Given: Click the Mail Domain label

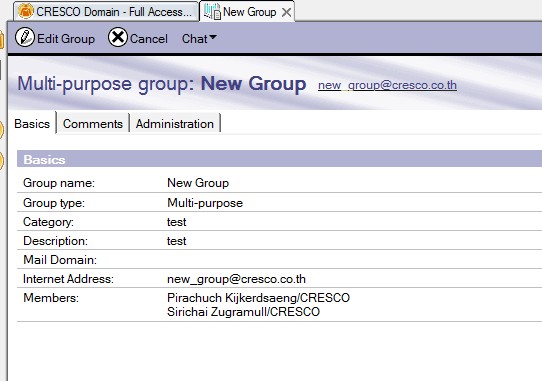Looking at the screenshot, I should 60,260.
